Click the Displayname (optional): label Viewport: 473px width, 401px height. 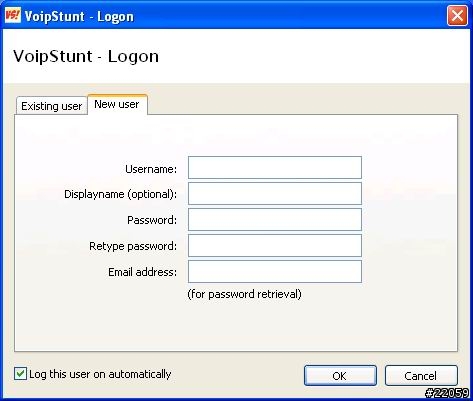120,194
